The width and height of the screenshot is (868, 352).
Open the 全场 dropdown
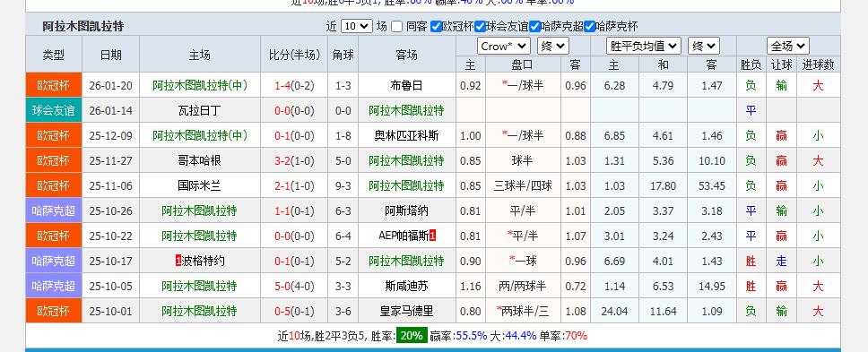(x=787, y=47)
